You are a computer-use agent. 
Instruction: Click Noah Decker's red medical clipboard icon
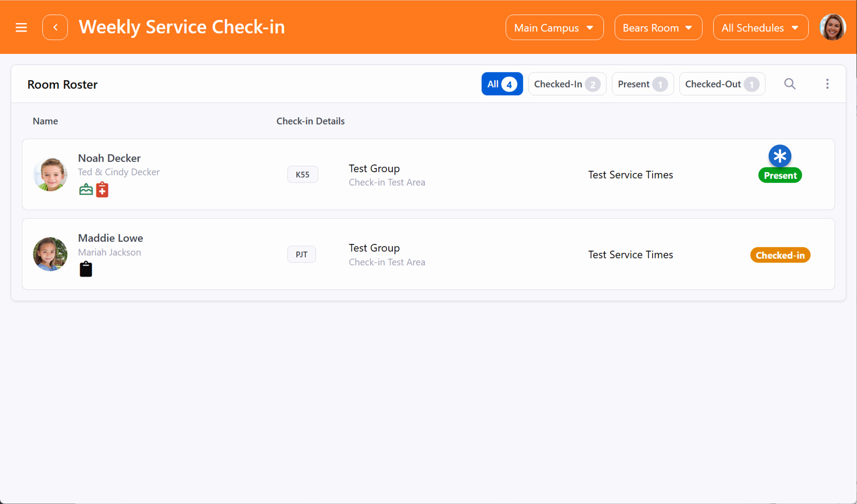pos(102,189)
